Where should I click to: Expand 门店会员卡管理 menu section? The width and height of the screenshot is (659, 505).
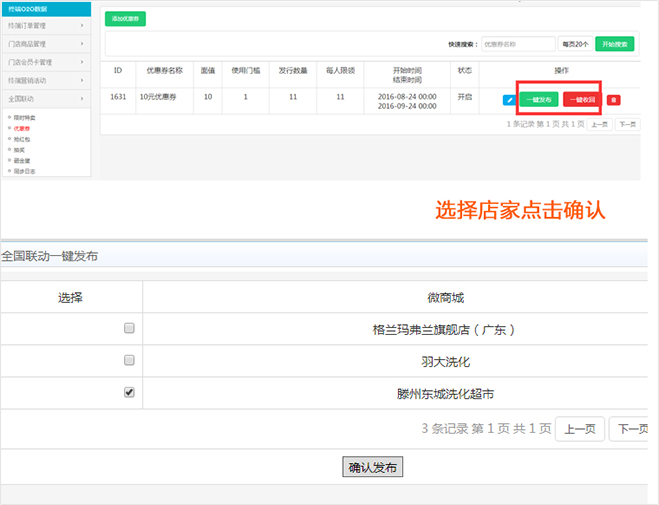tap(46, 62)
